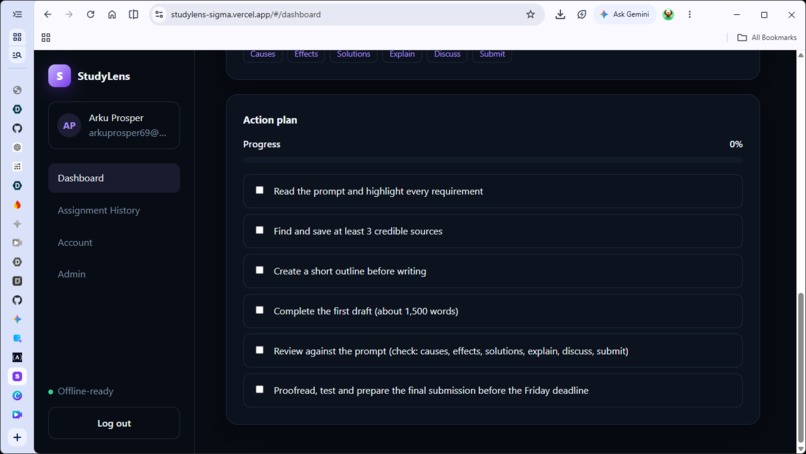Click Ask Gemini button
Viewport: 806px width, 454px height.
coord(625,14)
